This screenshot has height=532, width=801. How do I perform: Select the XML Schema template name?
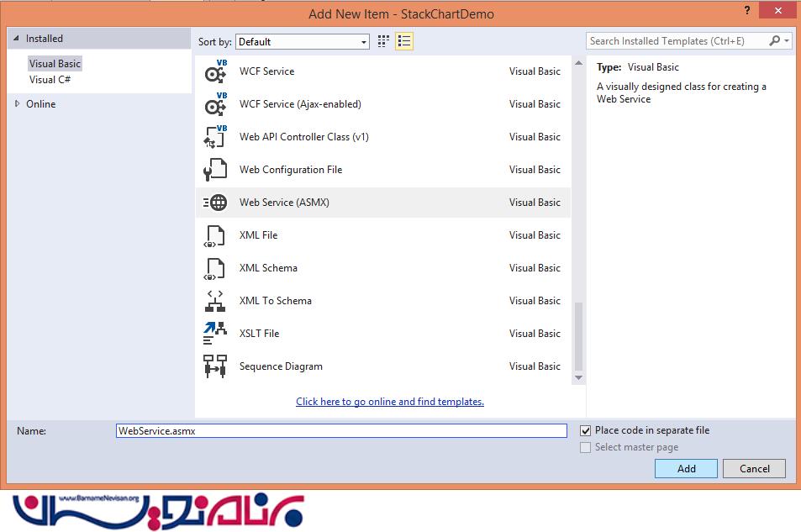click(x=268, y=268)
